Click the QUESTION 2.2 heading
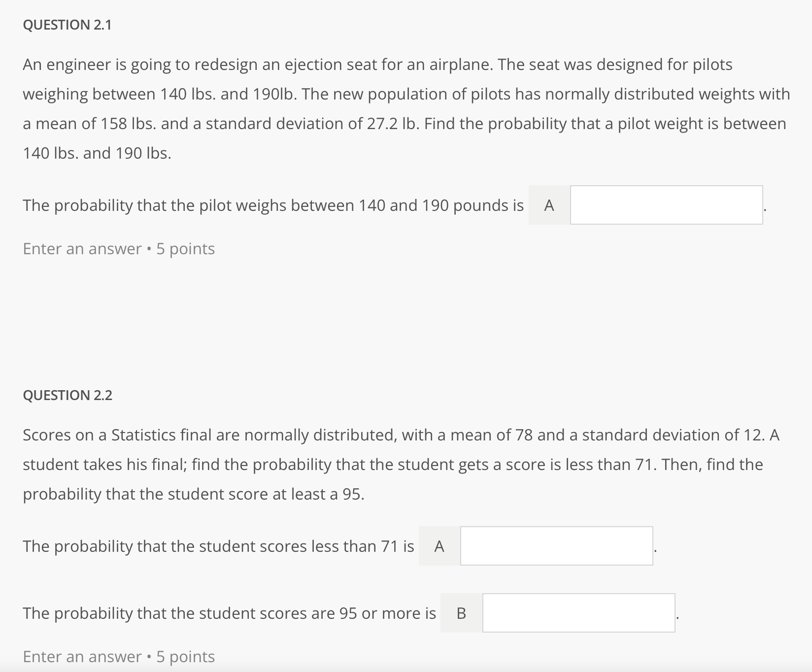Screen dimensions: 812x672 click(67, 394)
